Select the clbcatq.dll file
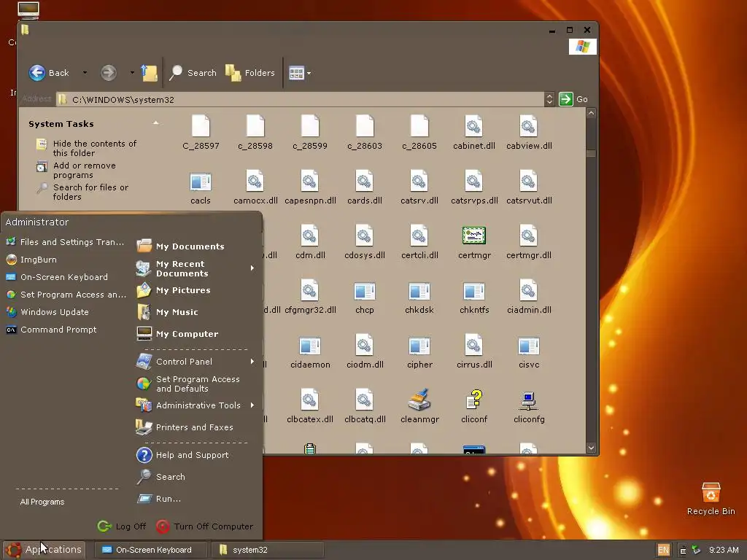The width and height of the screenshot is (747, 560). pyautogui.click(x=365, y=407)
